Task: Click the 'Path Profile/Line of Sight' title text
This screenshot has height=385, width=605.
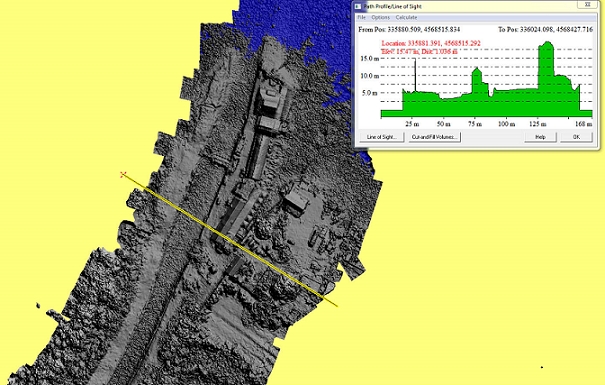Action: pos(392,7)
